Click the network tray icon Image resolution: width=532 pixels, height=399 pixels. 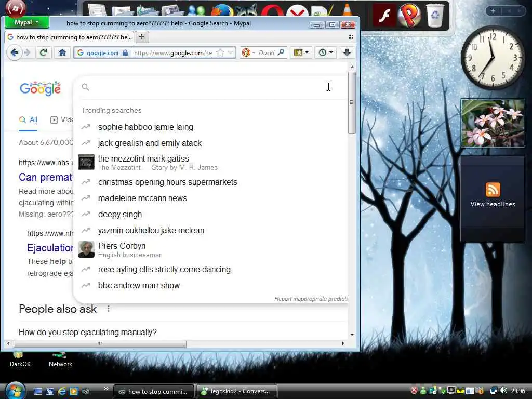(494, 391)
